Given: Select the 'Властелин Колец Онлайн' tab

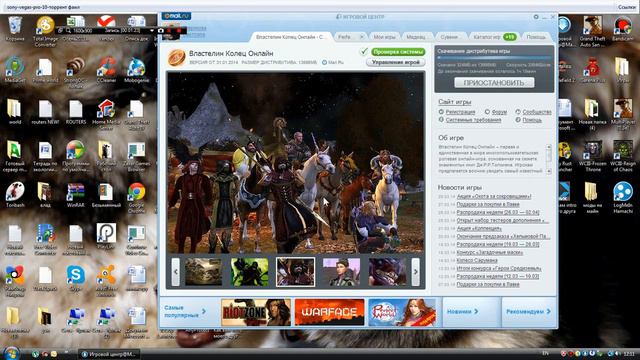Looking at the screenshot, I should pos(291,37).
